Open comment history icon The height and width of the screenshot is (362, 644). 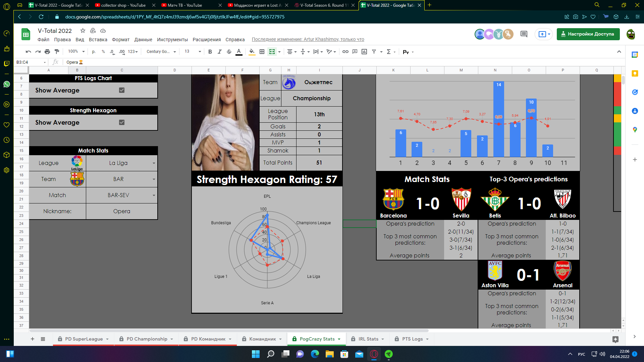coord(524,34)
